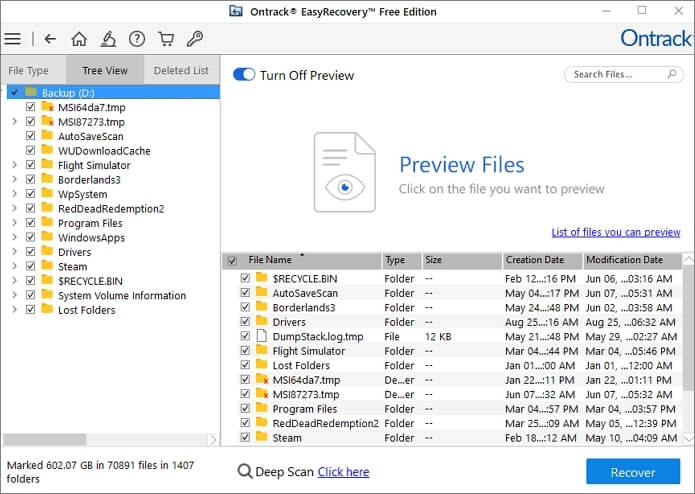Image resolution: width=695 pixels, height=494 pixels.
Task: Click the microscope scan tools icon
Action: (x=108, y=39)
